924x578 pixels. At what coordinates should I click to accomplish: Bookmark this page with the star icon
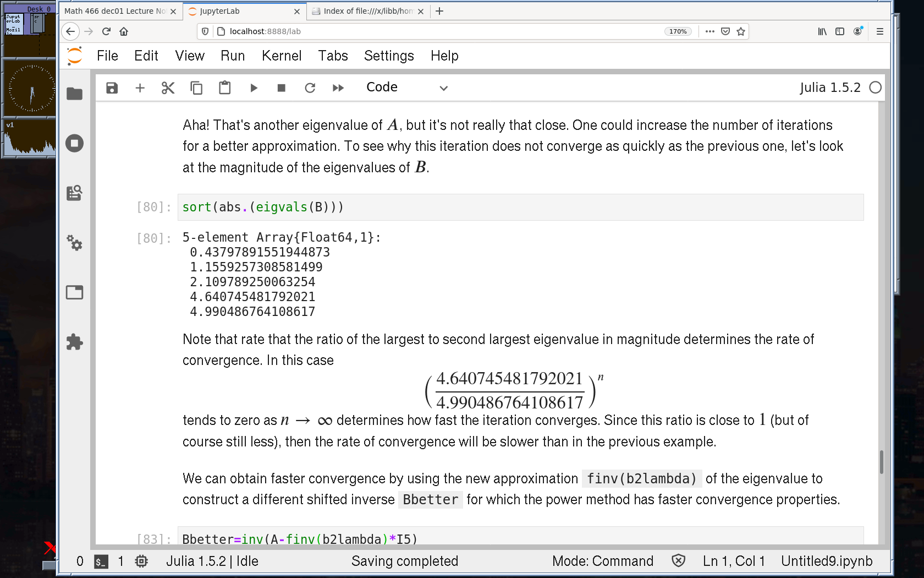(741, 31)
